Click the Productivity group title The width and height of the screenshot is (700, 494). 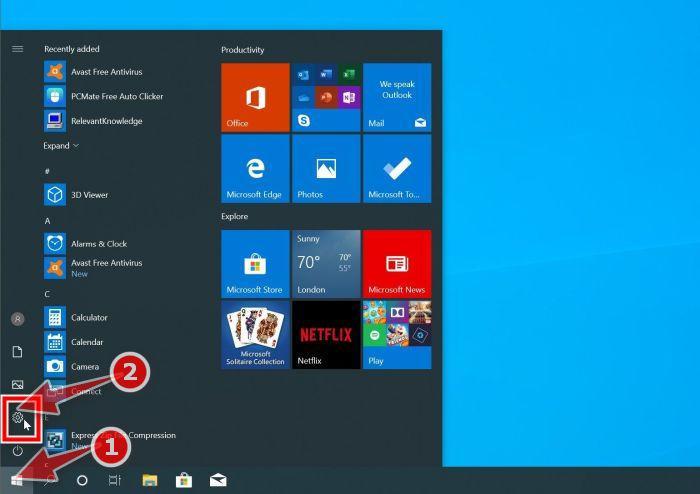[x=243, y=50]
